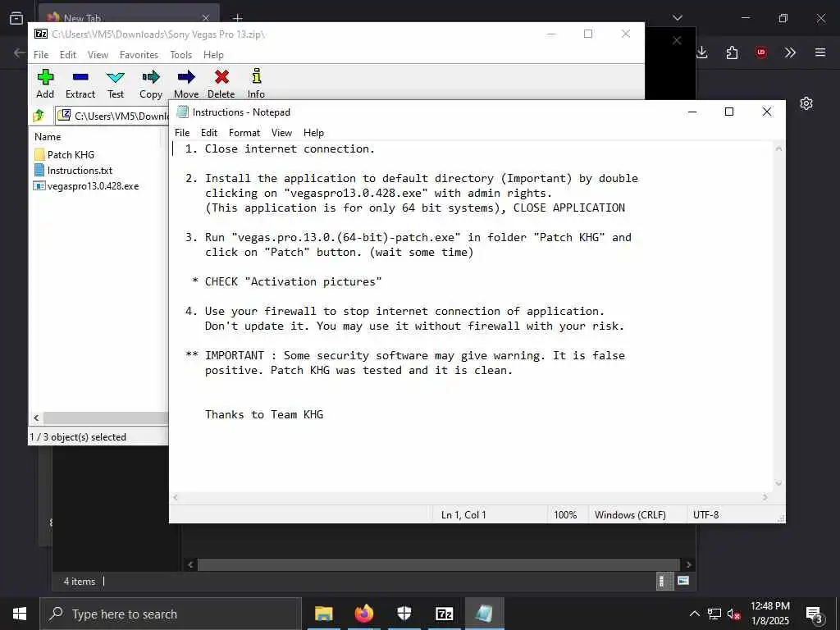Open Notepad's Edit menu

pyautogui.click(x=209, y=133)
